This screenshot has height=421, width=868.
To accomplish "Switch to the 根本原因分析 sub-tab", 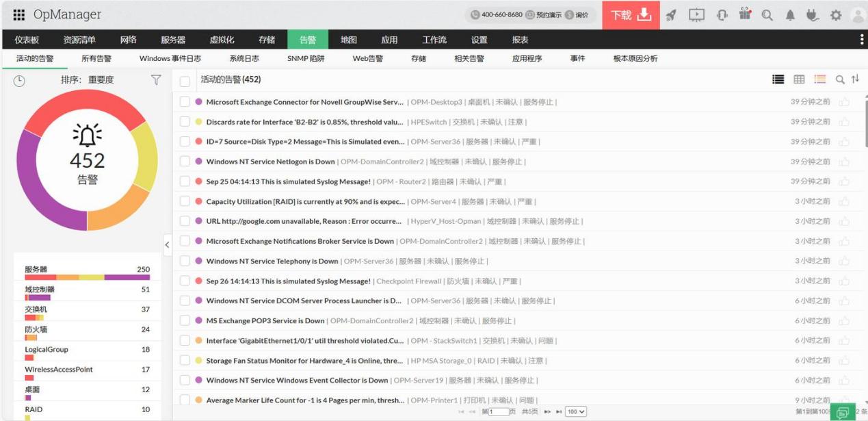I will click(635, 59).
